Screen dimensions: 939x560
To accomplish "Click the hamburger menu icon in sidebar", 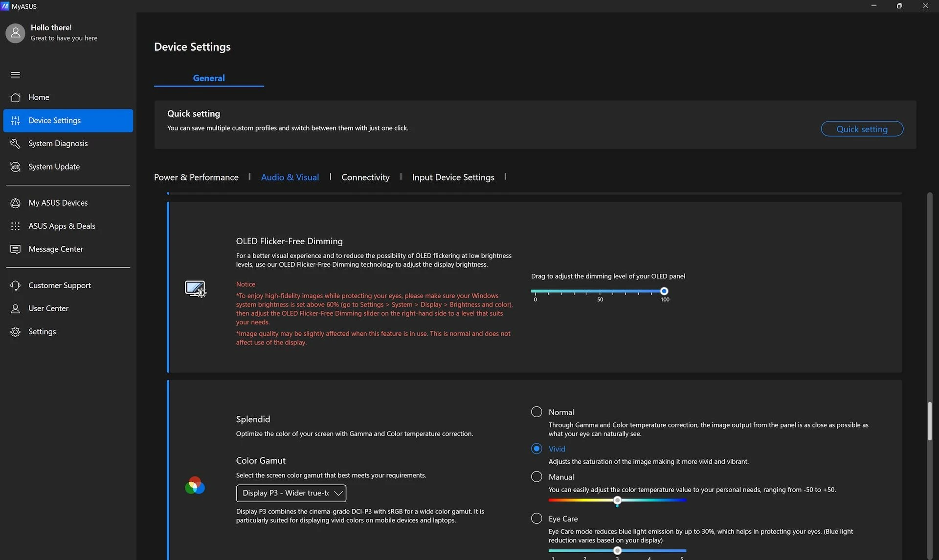I will coord(15,75).
